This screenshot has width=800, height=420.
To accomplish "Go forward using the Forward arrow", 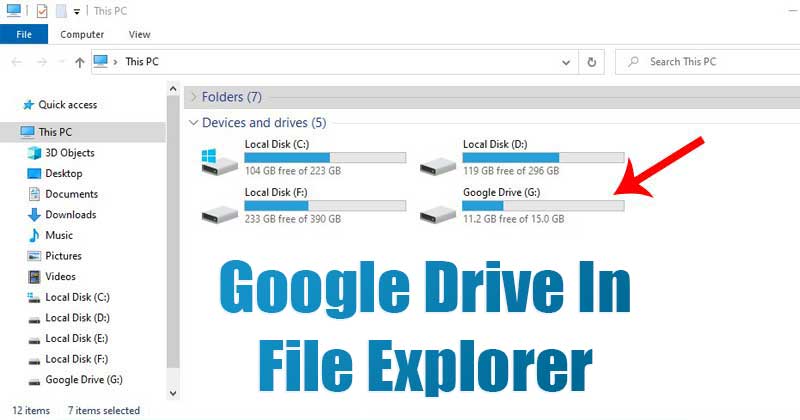I will click(42, 62).
